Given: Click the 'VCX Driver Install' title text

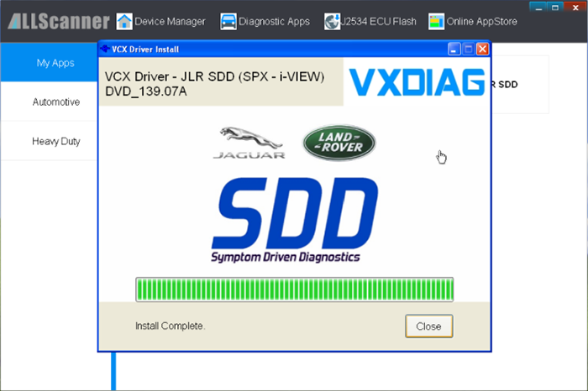Looking at the screenshot, I should [145, 50].
